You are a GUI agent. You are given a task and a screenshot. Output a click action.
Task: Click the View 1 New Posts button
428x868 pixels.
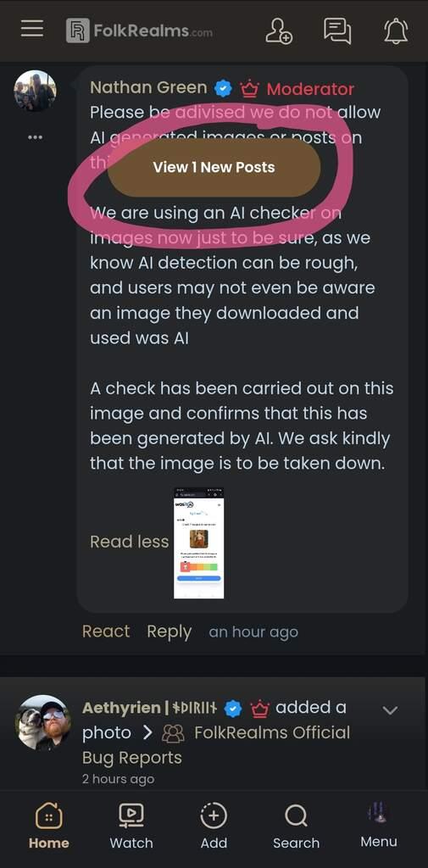tap(214, 167)
